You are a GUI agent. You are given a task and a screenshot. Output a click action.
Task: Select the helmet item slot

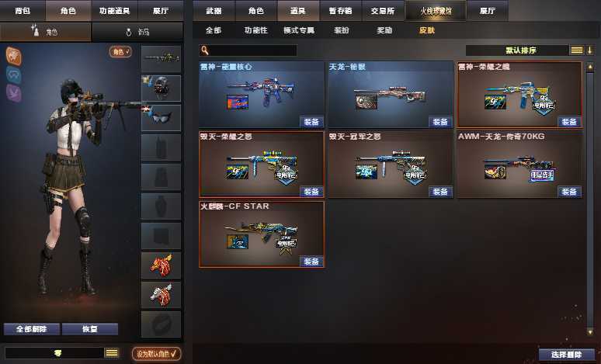click(161, 88)
